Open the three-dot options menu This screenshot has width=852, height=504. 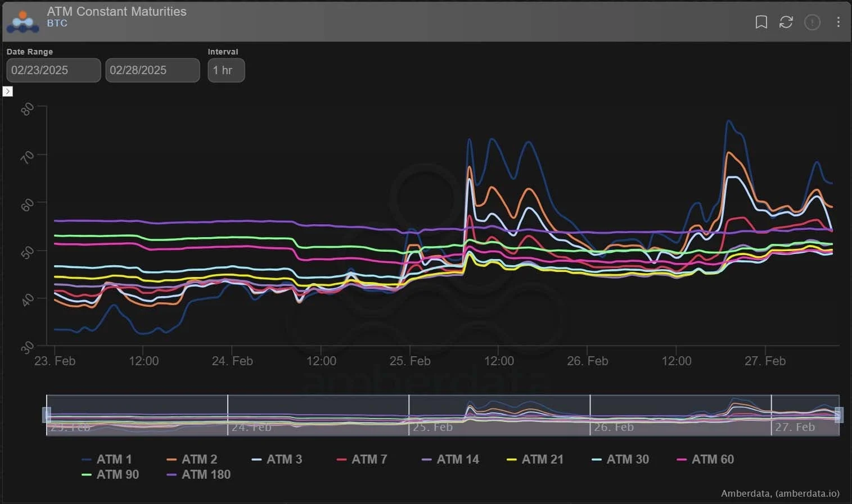838,22
